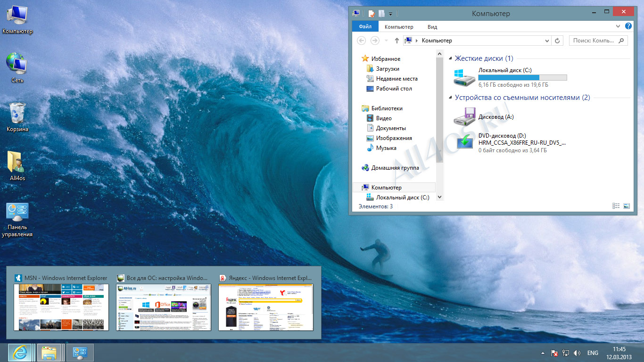Click File Explorer taskbar button
Viewport: 644px width, 362px height.
click(50, 353)
